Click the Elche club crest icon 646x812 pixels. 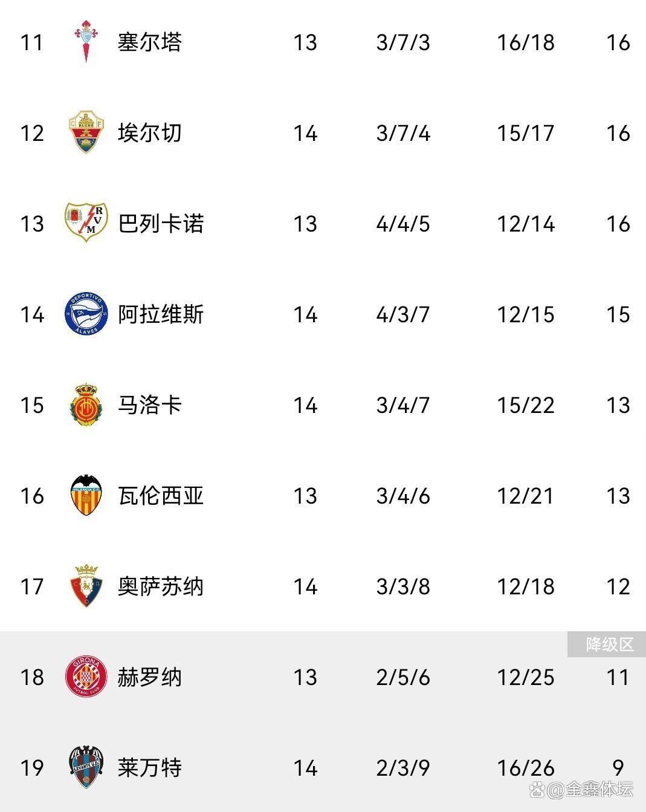coord(86,132)
